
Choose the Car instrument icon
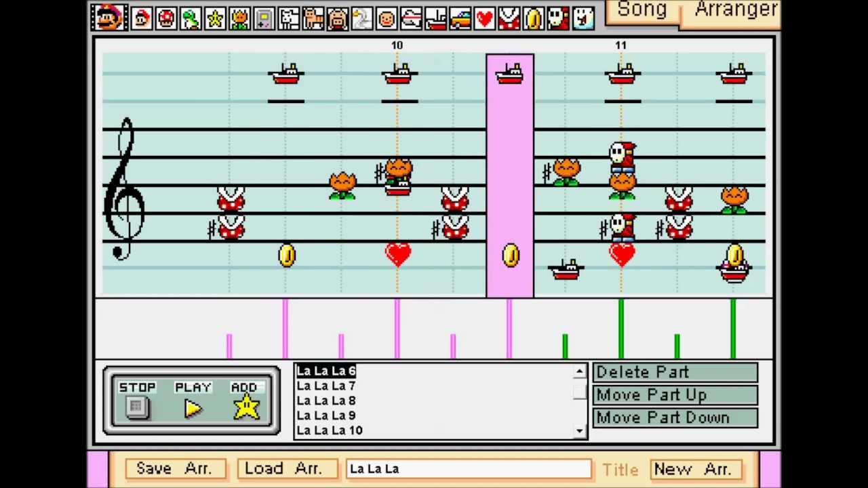point(460,18)
